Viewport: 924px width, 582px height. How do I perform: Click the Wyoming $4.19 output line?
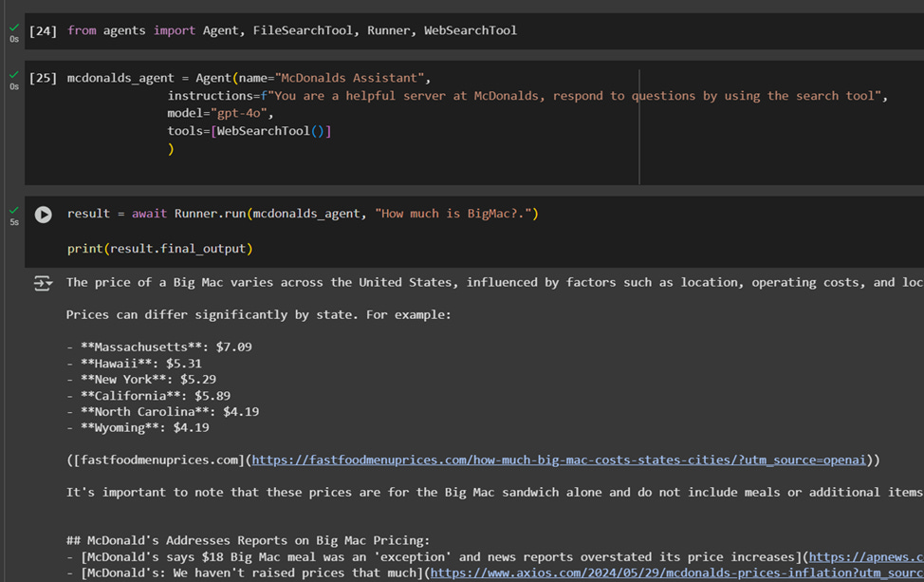coord(138,427)
